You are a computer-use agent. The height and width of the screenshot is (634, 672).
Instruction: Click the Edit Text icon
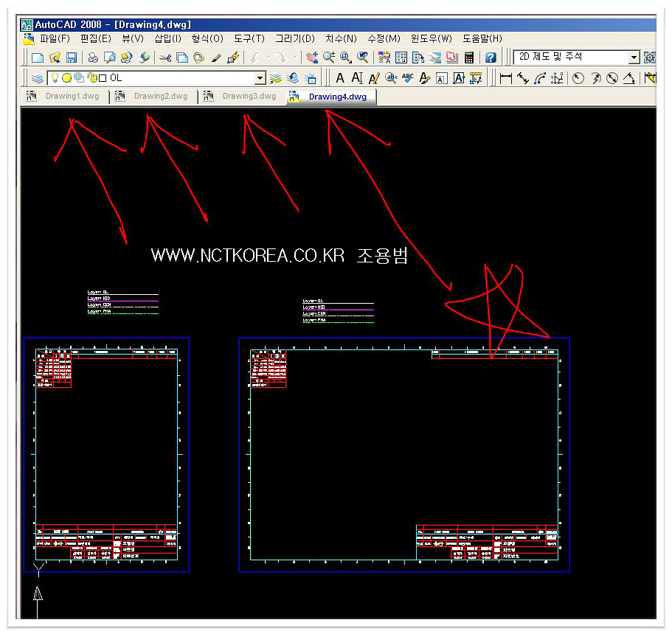point(374,78)
